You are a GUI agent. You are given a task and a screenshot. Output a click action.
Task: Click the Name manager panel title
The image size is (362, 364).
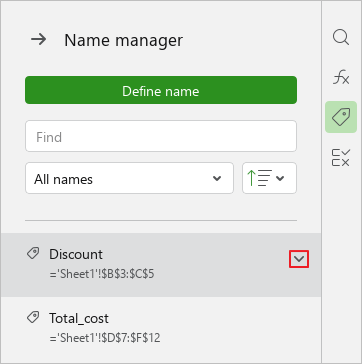coord(123,40)
